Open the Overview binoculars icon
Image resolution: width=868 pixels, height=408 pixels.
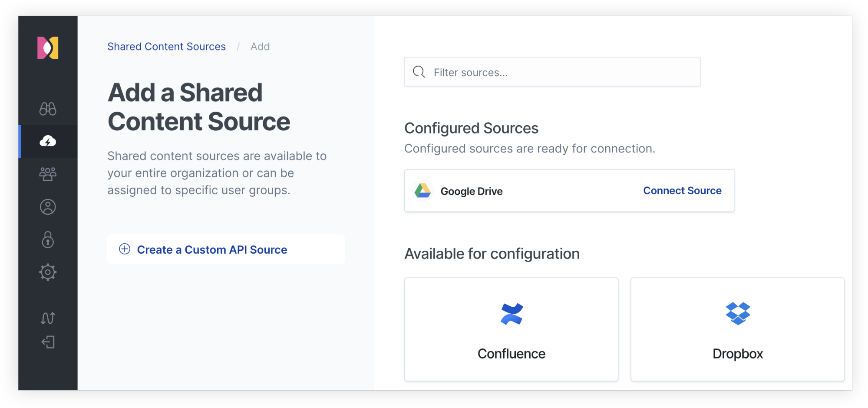[x=48, y=109]
